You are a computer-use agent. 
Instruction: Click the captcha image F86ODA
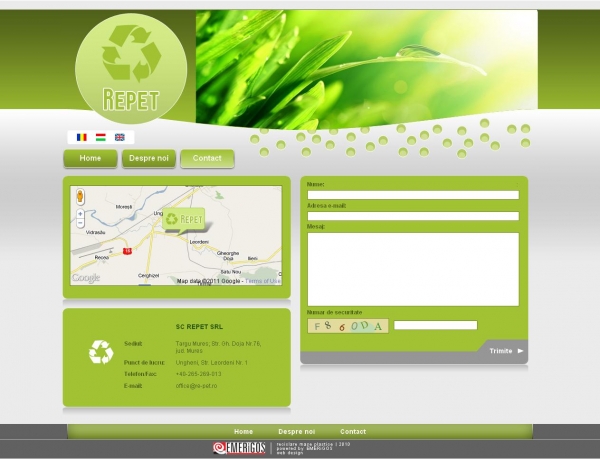point(348,326)
